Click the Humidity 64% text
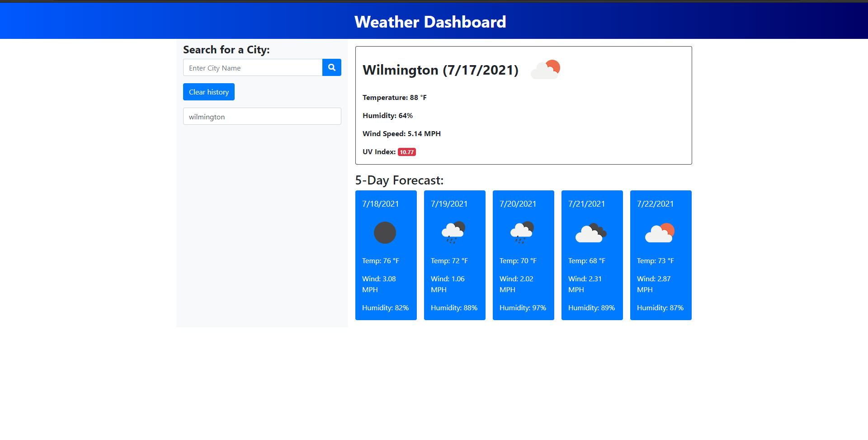Viewport: 868px width, 440px height. 387,115
